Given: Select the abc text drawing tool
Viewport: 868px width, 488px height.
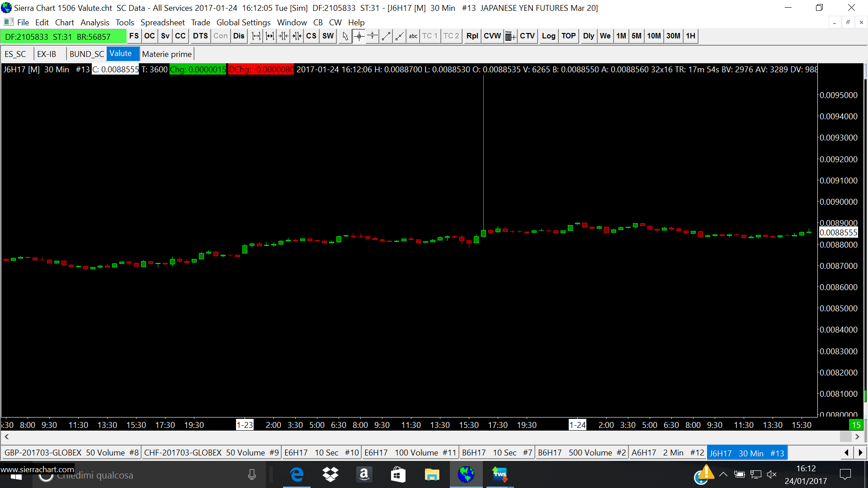Looking at the screenshot, I should pos(413,36).
